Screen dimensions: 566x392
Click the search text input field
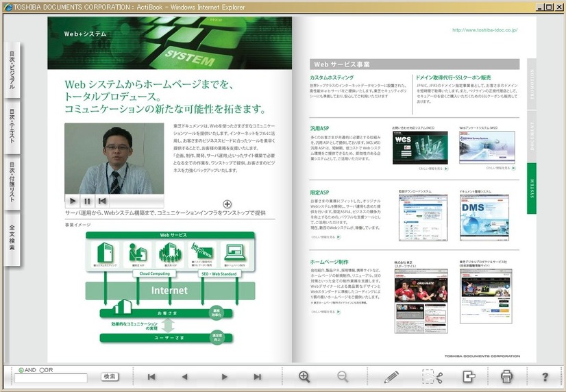point(51,378)
